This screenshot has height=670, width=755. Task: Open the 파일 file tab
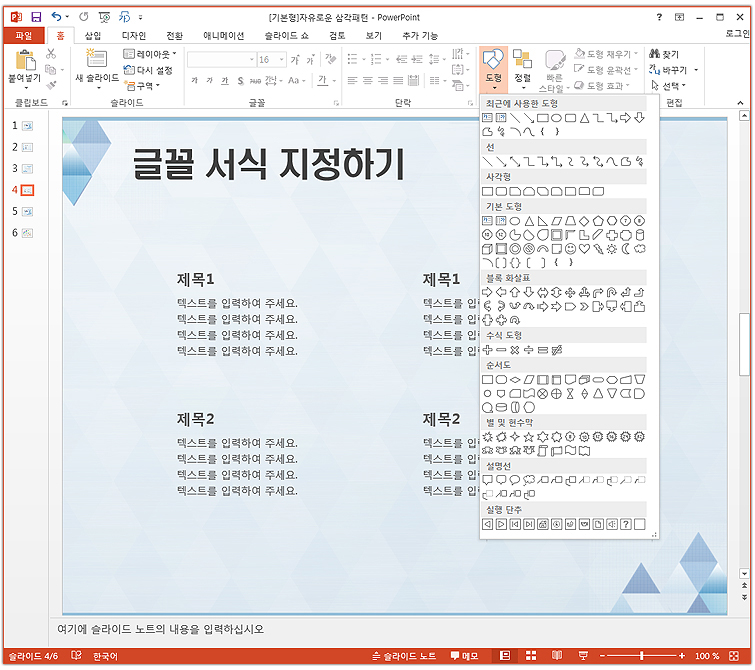(24, 36)
